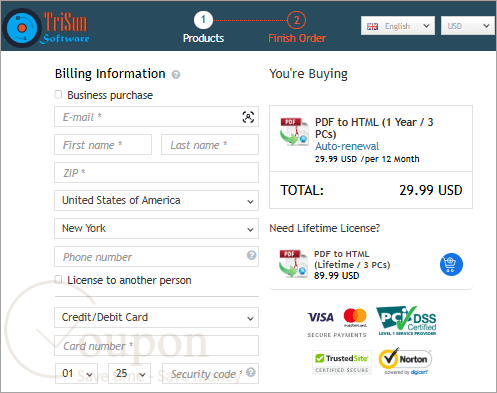Click the ZIP input field
This screenshot has height=393, width=497.
[x=156, y=173]
